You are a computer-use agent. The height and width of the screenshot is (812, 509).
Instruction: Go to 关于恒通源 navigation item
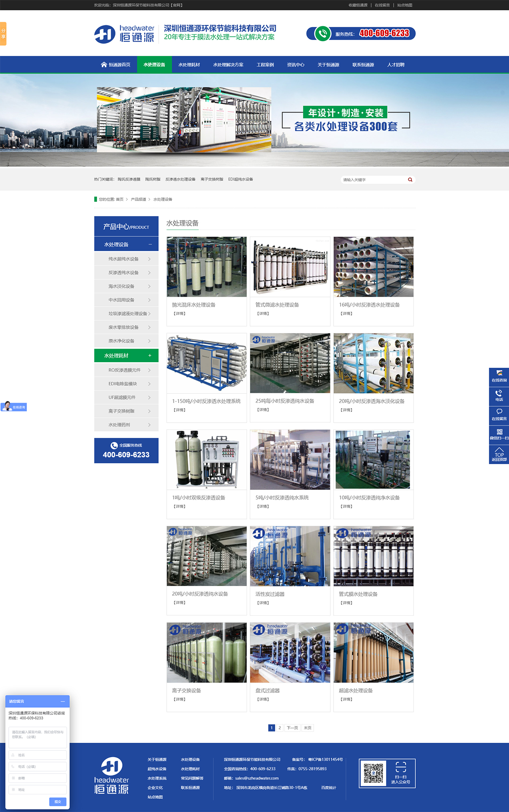click(x=328, y=65)
